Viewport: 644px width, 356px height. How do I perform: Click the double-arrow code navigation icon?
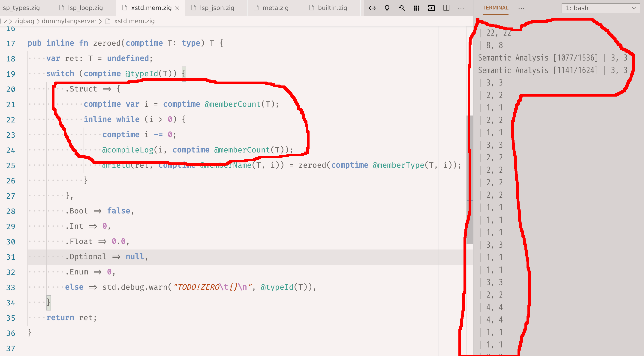[x=372, y=8]
